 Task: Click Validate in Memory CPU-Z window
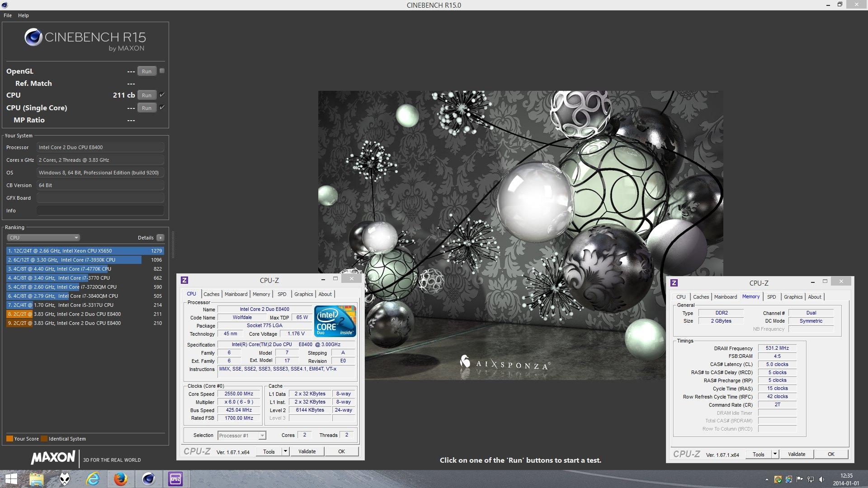797,454
